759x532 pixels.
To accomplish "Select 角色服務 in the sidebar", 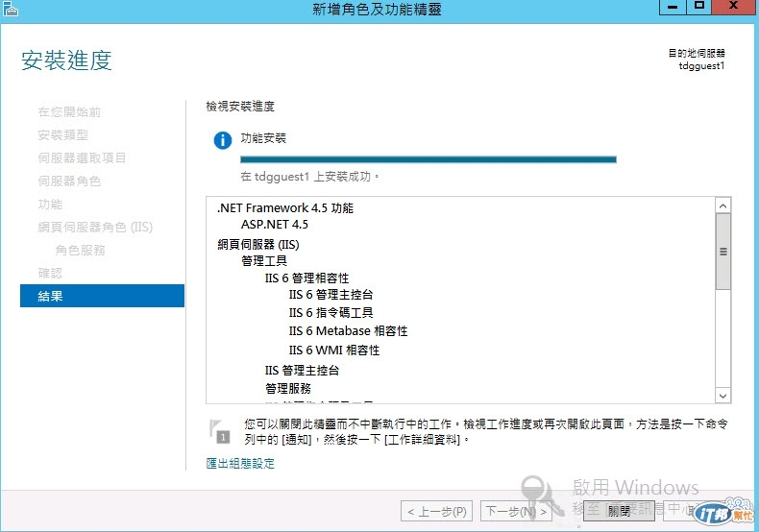I will [x=80, y=250].
